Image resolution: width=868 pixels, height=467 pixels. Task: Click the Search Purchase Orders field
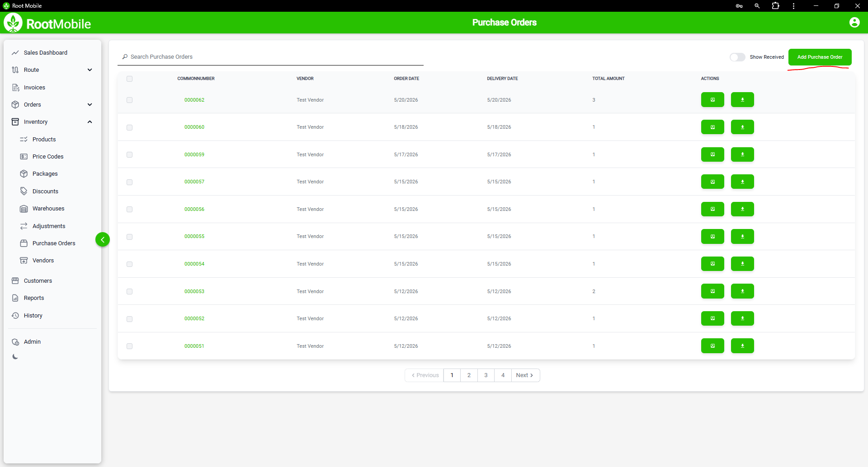[270, 57]
